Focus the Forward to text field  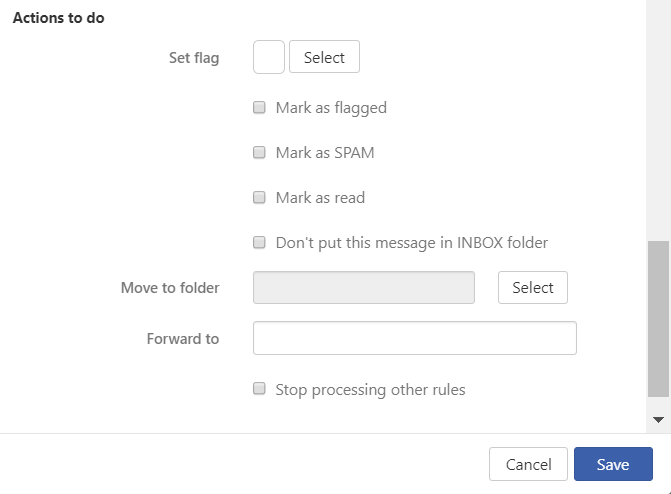pos(415,338)
